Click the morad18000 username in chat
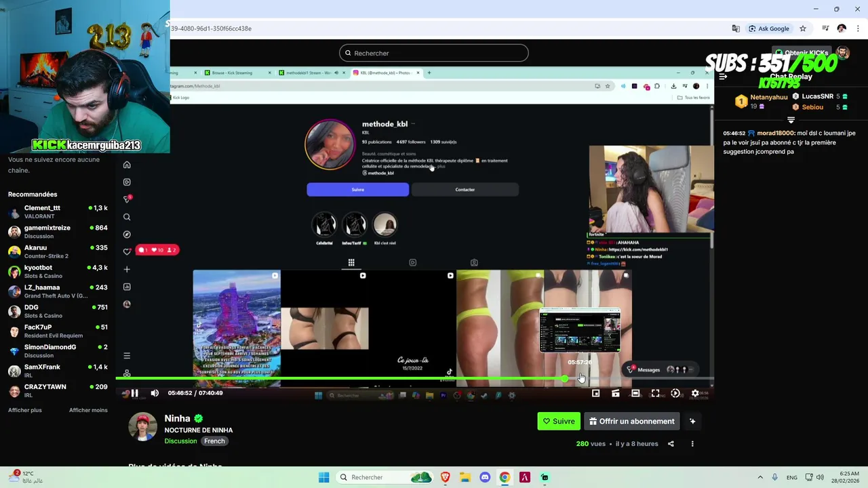This screenshot has height=488, width=868. (775, 134)
